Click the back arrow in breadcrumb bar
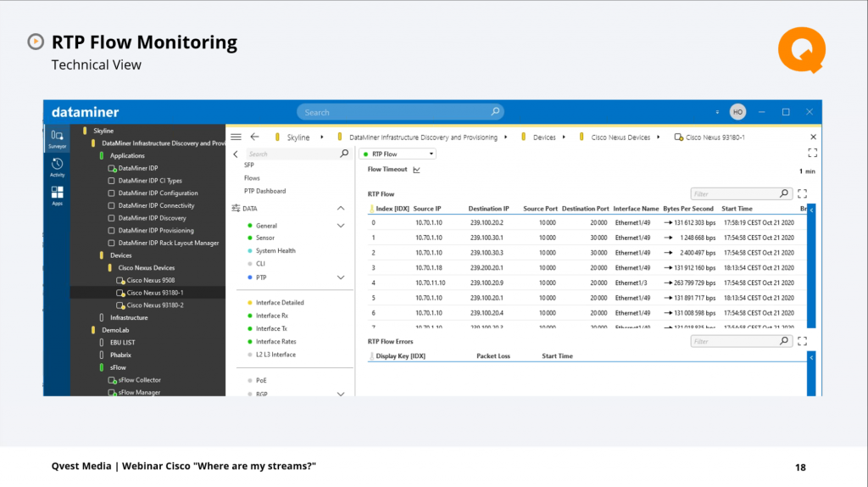 pyautogui.click(x=254, y=137)
